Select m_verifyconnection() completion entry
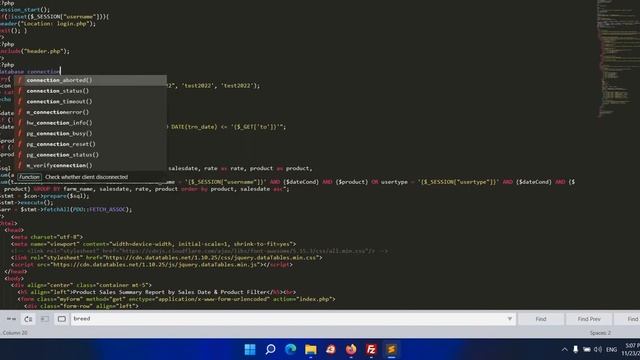Viewport: 640px width, 360px height. pos(91,165)
